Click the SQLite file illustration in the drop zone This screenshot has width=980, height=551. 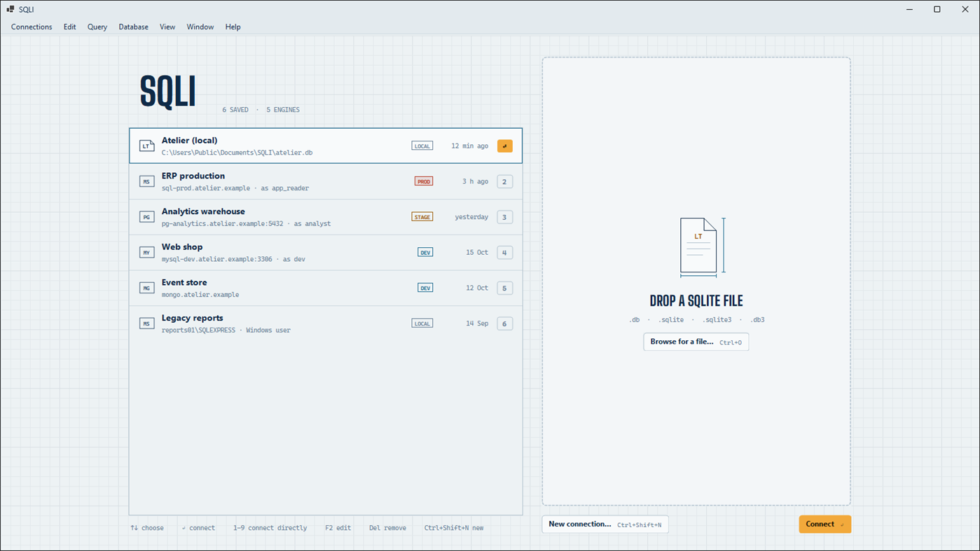click(x=701, y=246)
